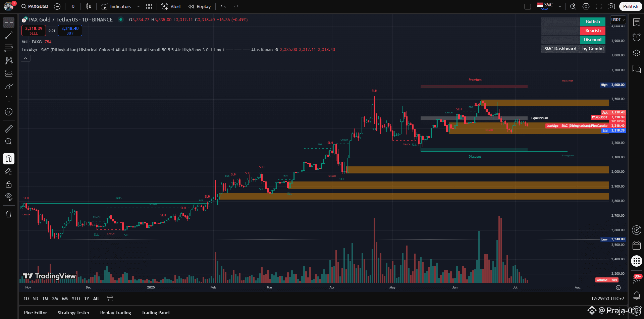Viewport: 644px width, 319px height.
Task: Open the Alerts panel clock icon
Action: click(636, 37)
